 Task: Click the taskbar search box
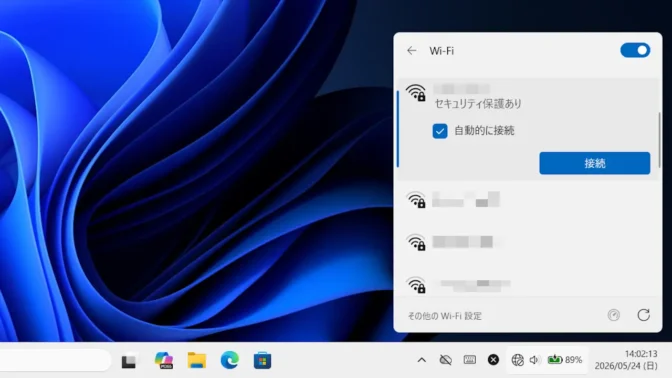pyautogui.click(x=55, y=360)
